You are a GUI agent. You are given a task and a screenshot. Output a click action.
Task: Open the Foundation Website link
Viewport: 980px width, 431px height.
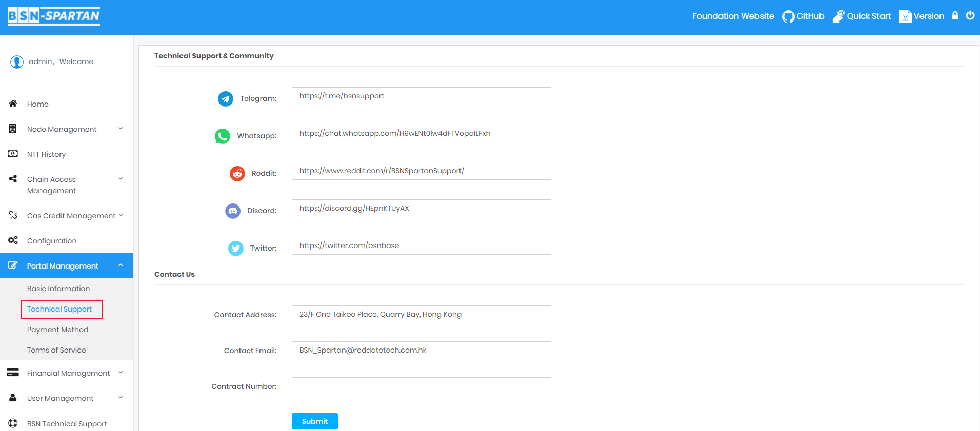pyautogui.click(x=733, y=16)
